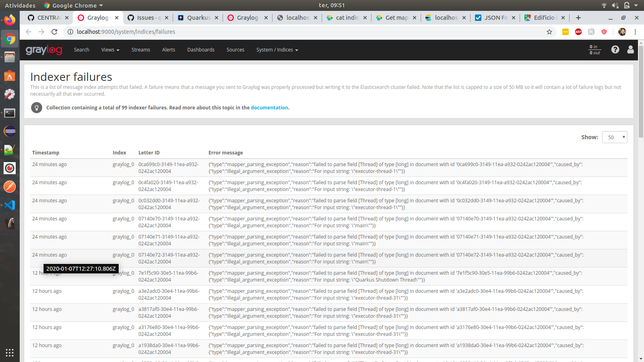Click the lightbulb hint icon above the table
Screen dimensions: 644x362
click(x=36, y=107)
